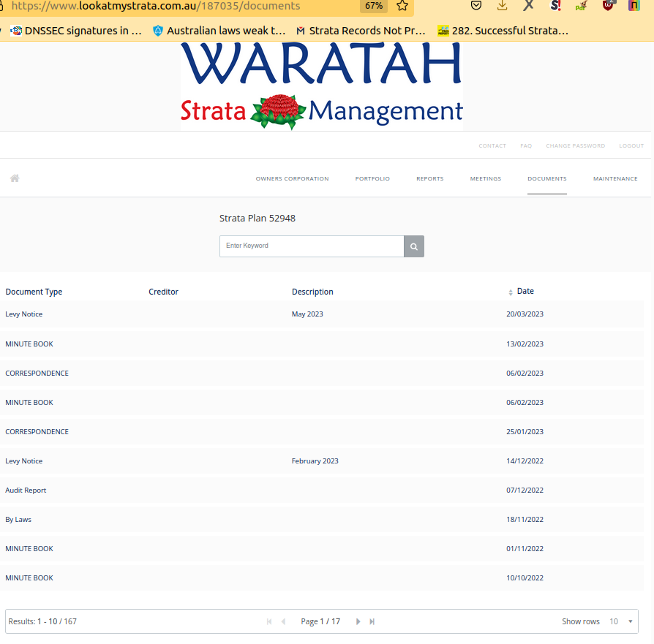Open the Australian laws weak bookmark
The image size is (654, 644).
tap(219, 31)
